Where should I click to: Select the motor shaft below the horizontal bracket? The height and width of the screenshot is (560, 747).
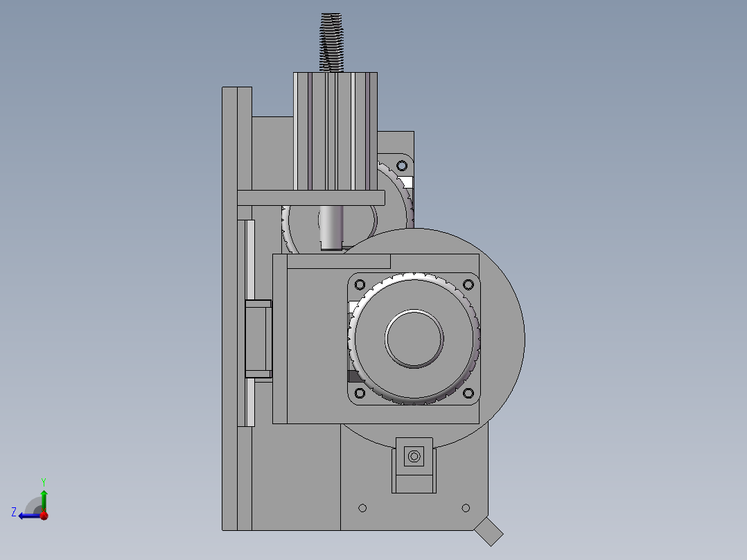coord(331,227)
